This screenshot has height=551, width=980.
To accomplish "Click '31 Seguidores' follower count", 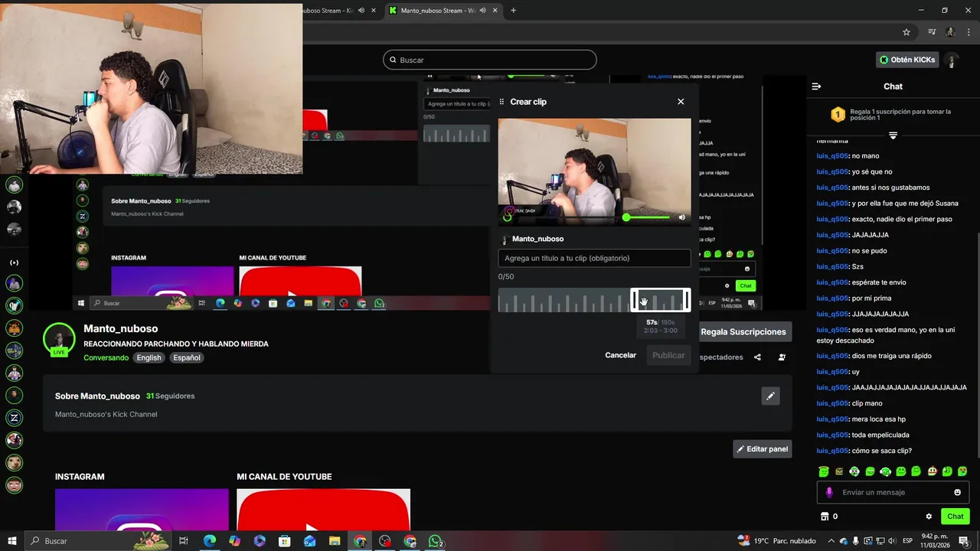I will click(170, 396).
